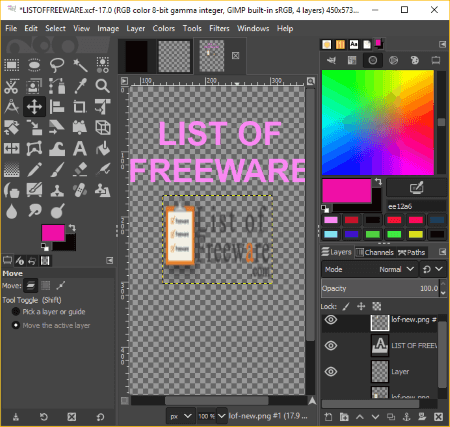The image size is (450, 427).
Task: Pick the Eraser tool
Action: click(x=80, y=169)
